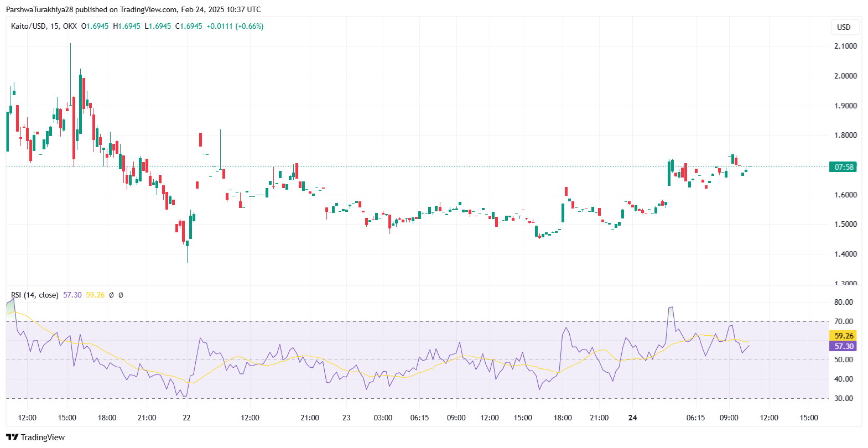This screenshot has width=868, height=448.
Task: Click the yellow 59.26 RSI axis label
Action: (x=843, y=336)
